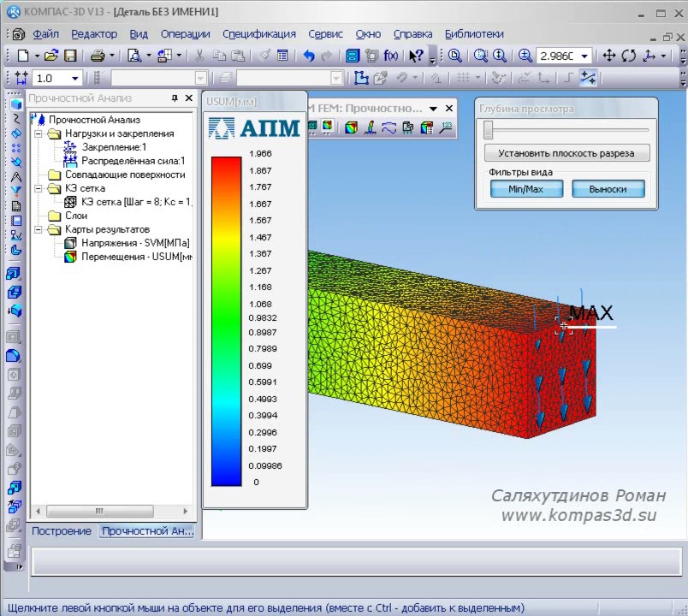Toggle the Выноски view filter
The width and height of the screenshot is (688, 616).
pyautogui.click(x=608, y=189)
